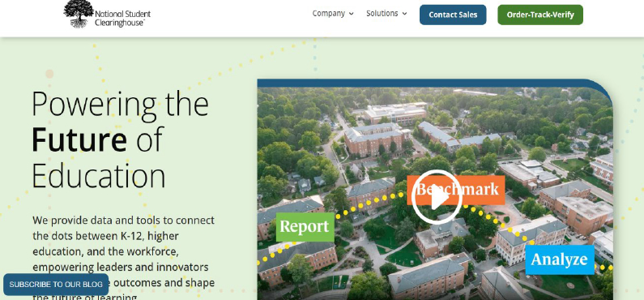Click the blue Analyze label in video
644x300 pixels.
[560, 259]
